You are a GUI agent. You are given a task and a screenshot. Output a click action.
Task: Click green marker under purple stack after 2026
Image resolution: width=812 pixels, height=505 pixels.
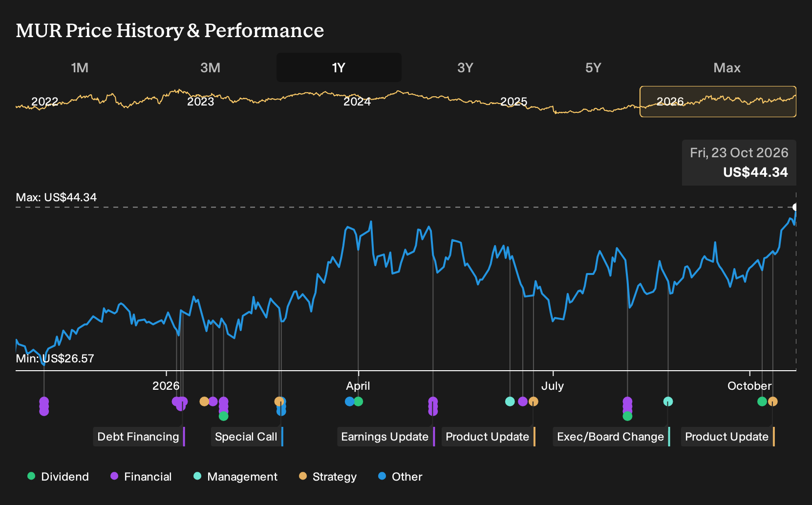pyautogui.click(x=224, y=416)
